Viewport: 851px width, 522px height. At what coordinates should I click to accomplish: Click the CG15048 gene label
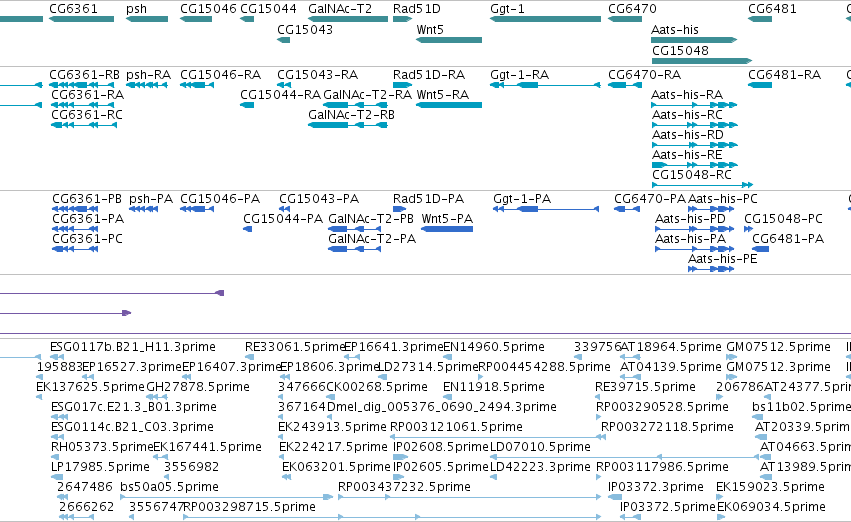[680, 50]
